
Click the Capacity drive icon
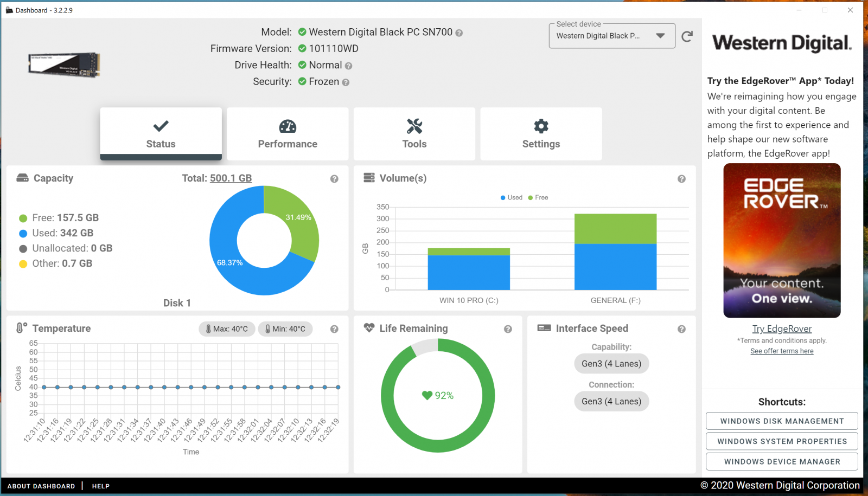(22, 178)
